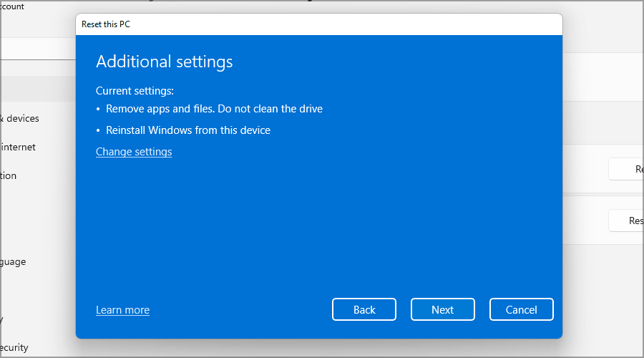Open the Time & language sidebar item

pyautogui.click(x=13, y=261)
